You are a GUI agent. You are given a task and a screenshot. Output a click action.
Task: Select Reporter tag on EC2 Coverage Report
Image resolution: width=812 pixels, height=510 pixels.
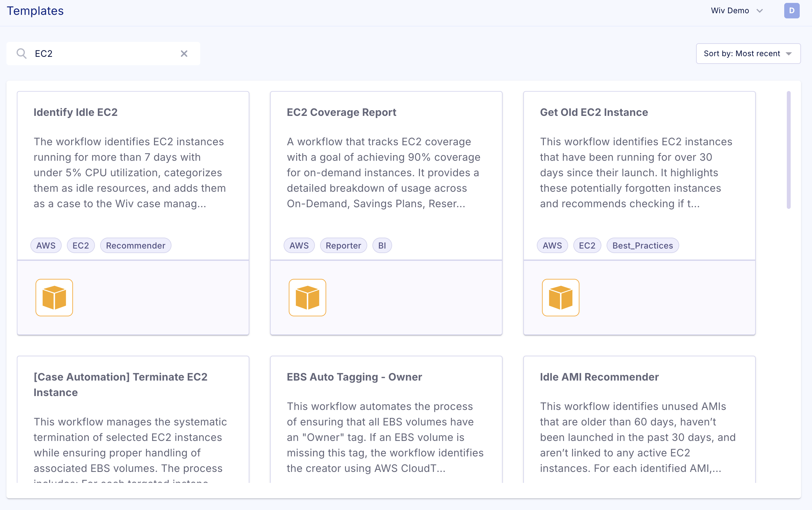[x=343, y=245]
